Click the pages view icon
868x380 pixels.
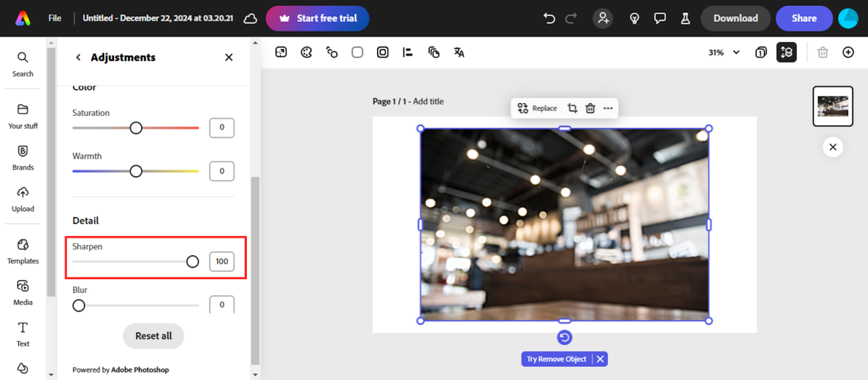pos(761,52)
